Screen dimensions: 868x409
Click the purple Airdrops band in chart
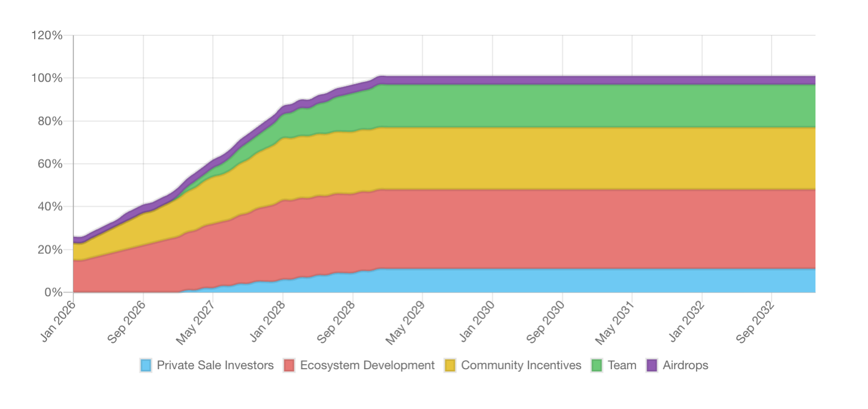pyautogui.click(x=560, y=80)
